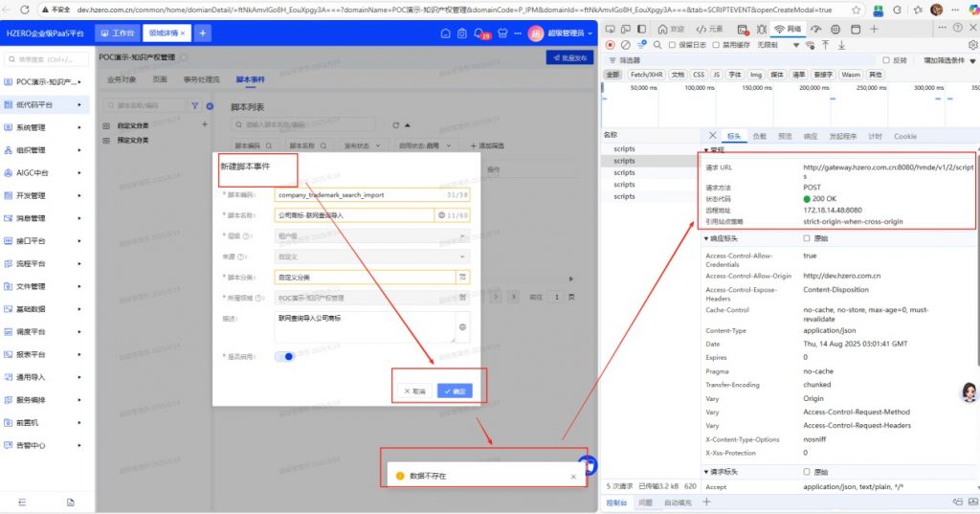Image resolution: width=980 pixels, height=514 pixels.
Task: Click the multilingual globe icon in 描述
Action: (463, 327)
